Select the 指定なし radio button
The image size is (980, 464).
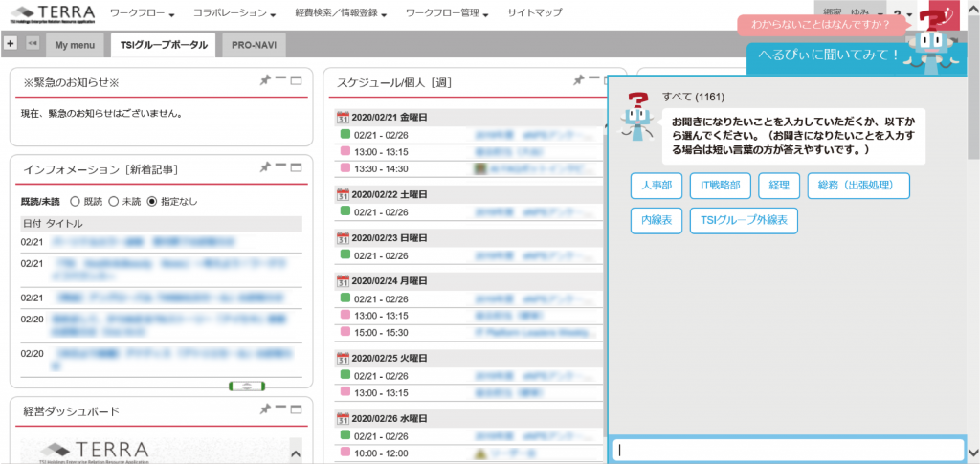click(x=152, y=202)
